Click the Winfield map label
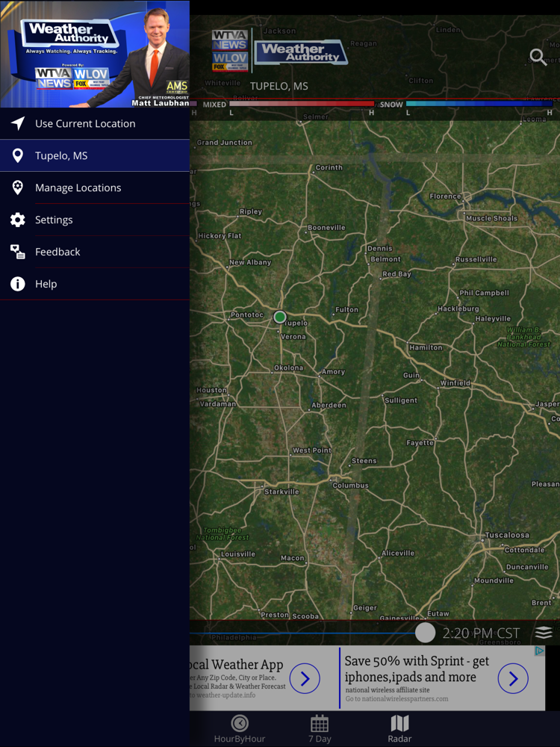The height and width of the screenshot is (747, 560). pos(455,383)
